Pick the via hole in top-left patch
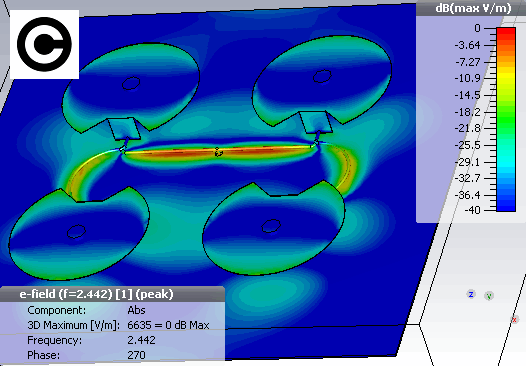Image resolution: width=526 pixels, height=366 pixels. (131, 83)
